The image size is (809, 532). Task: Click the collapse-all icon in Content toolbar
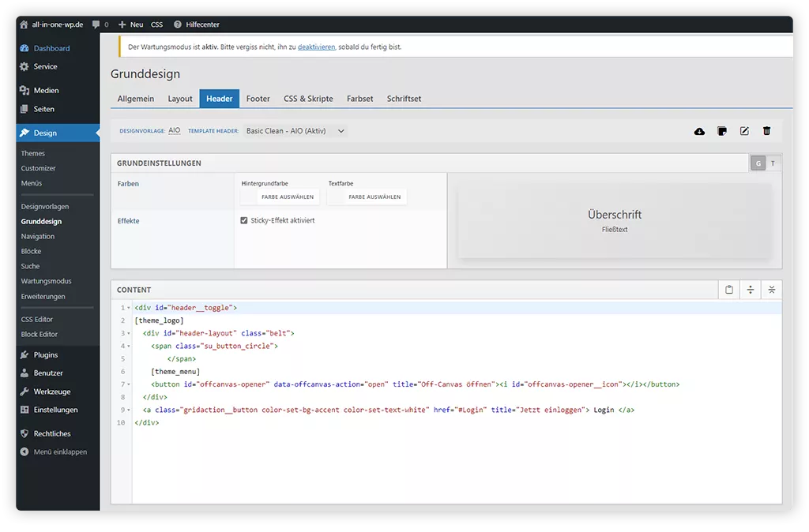[772, 290]
